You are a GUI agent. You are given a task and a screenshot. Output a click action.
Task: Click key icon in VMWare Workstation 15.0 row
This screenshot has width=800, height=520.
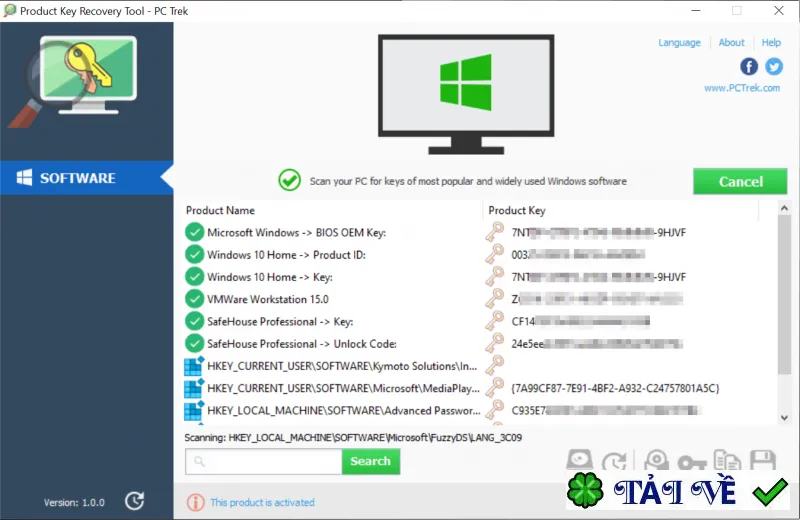(494, 299)
